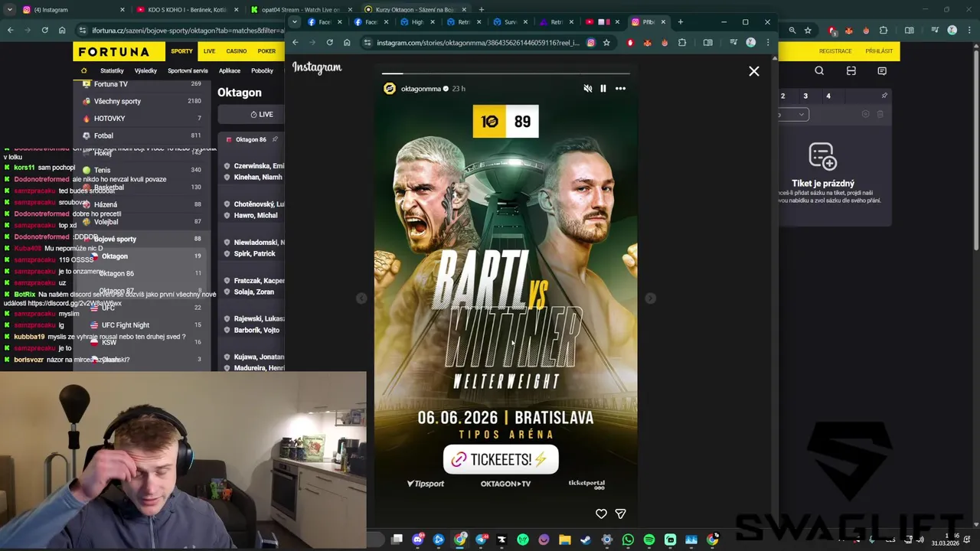This screenshot has height=551, width=980.
Task: Select LIVE in Fortuna header
Action: 209,51
